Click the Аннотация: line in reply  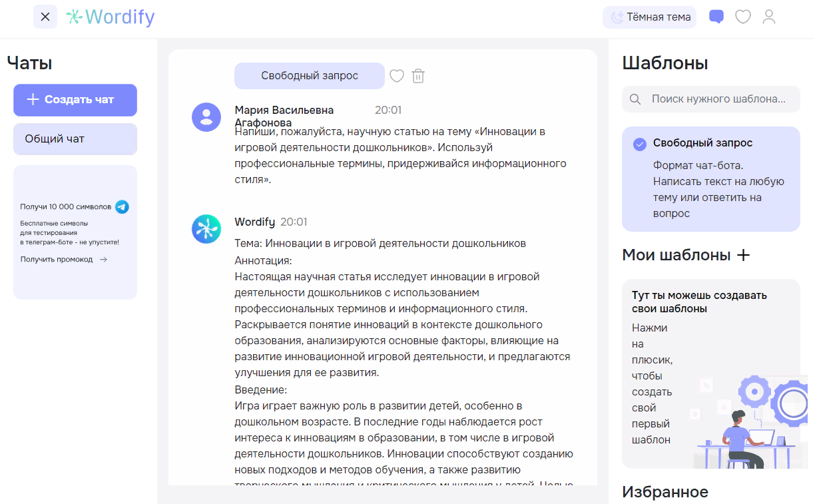click(x=264, y=260)
